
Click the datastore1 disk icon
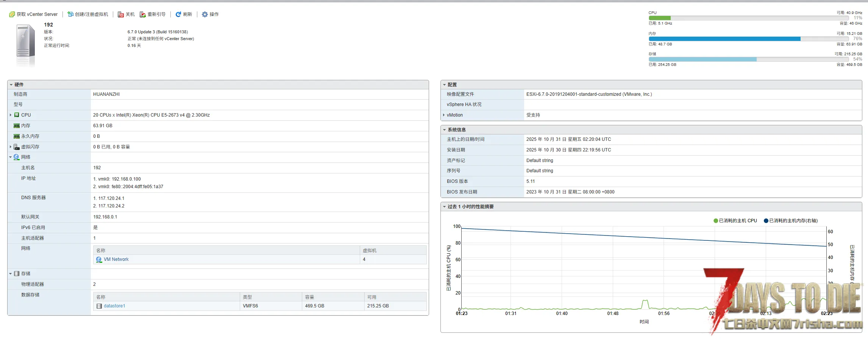pyautogui.click(x=99, y=306)
